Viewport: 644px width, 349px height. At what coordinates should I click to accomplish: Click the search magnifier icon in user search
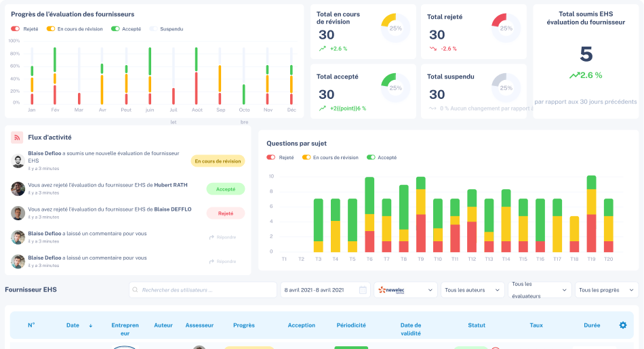tap(136, 290)
